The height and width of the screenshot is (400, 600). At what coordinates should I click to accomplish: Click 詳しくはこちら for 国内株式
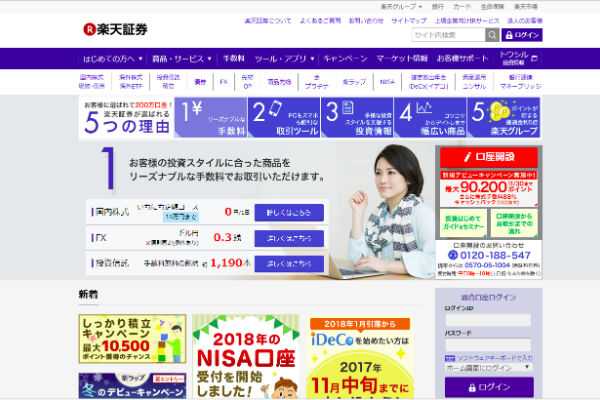point(289,212)
